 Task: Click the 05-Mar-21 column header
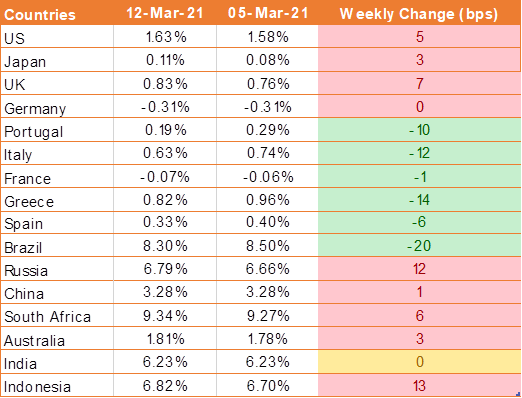click(267, 13)
